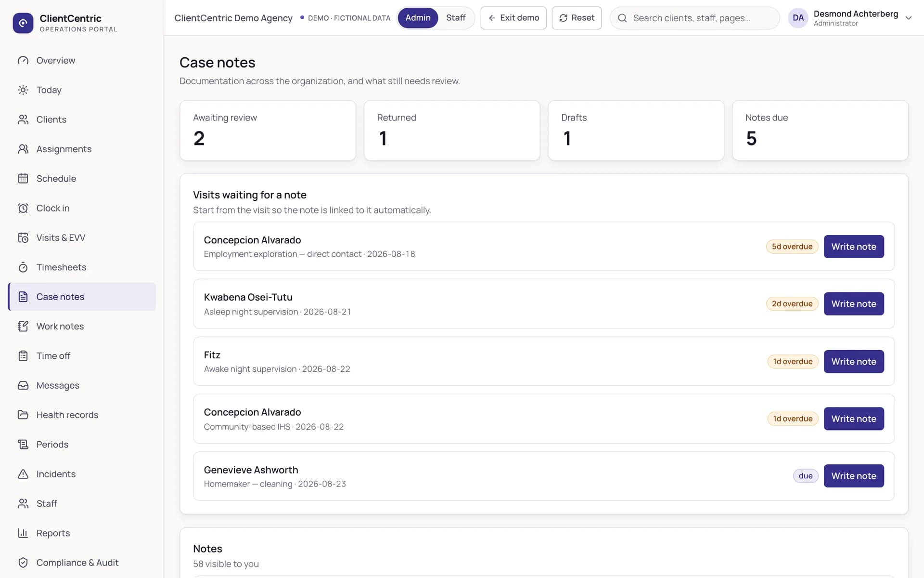
Task: Click the Periods icon in sidebar
Action: [x=23, y=445]
